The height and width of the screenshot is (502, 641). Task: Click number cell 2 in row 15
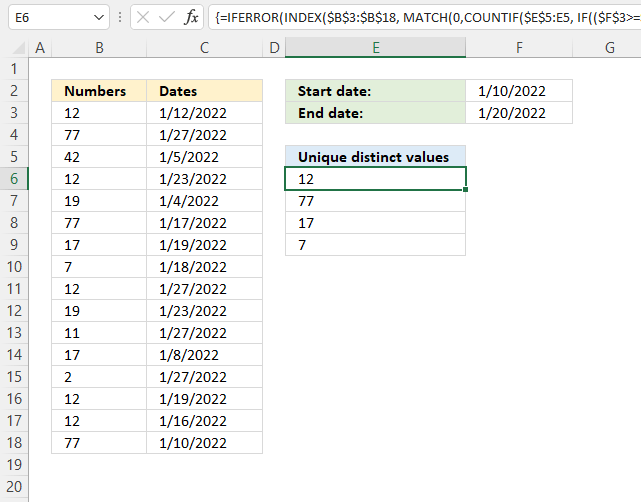[99, 377]
